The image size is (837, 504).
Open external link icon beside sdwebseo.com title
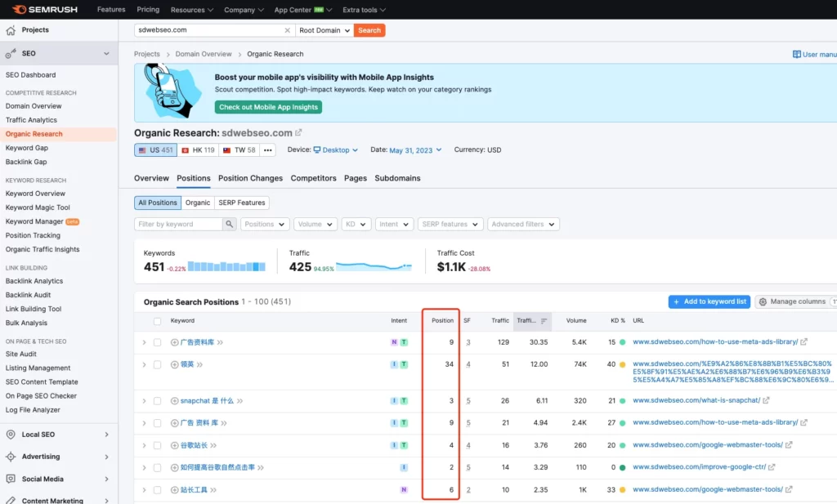pyautogui.click(x=298, y=132)
